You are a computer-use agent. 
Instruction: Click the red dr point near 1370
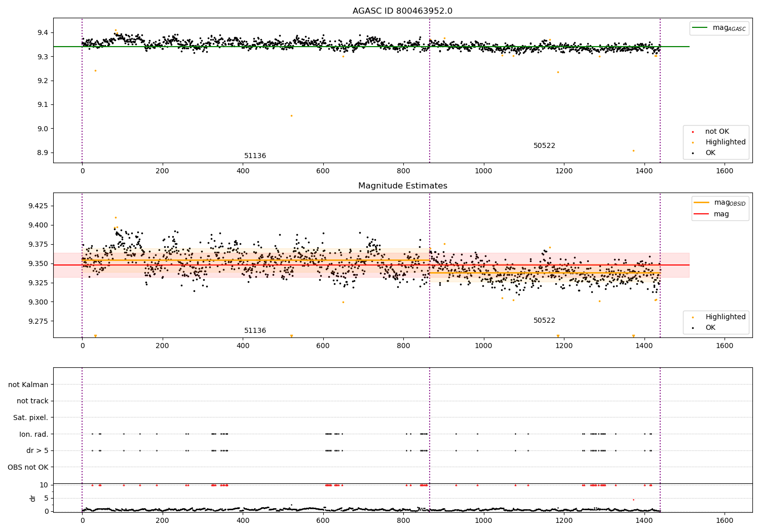(x=633, y=500)
